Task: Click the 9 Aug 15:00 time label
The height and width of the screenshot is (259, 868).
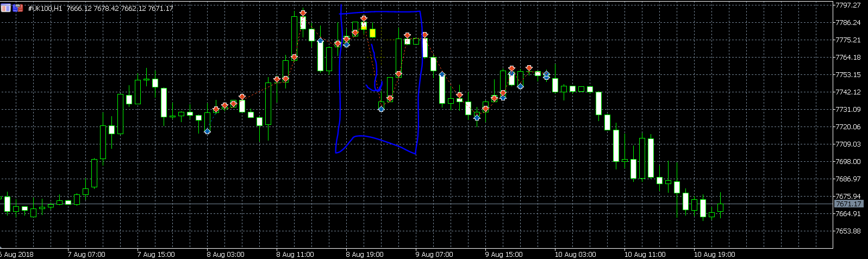Action: coord(504,254)
